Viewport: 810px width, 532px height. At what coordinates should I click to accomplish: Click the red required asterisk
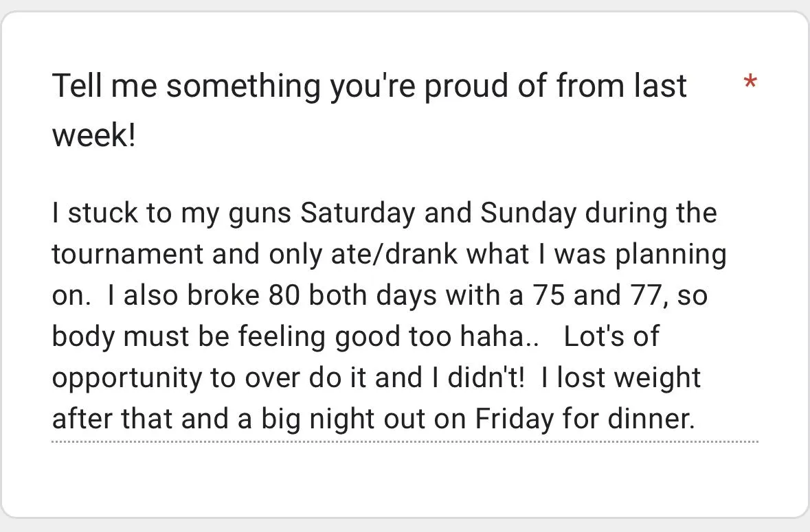click(x=750, y=84)
